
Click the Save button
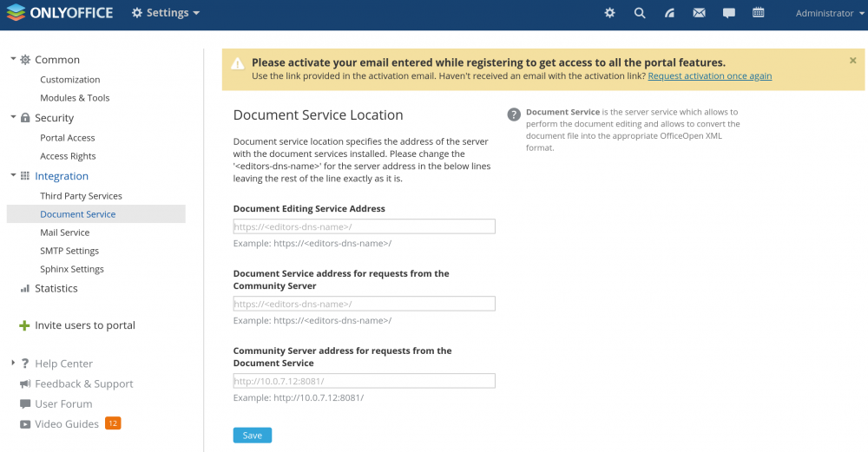pyautogui.click(x=253, y=436)
